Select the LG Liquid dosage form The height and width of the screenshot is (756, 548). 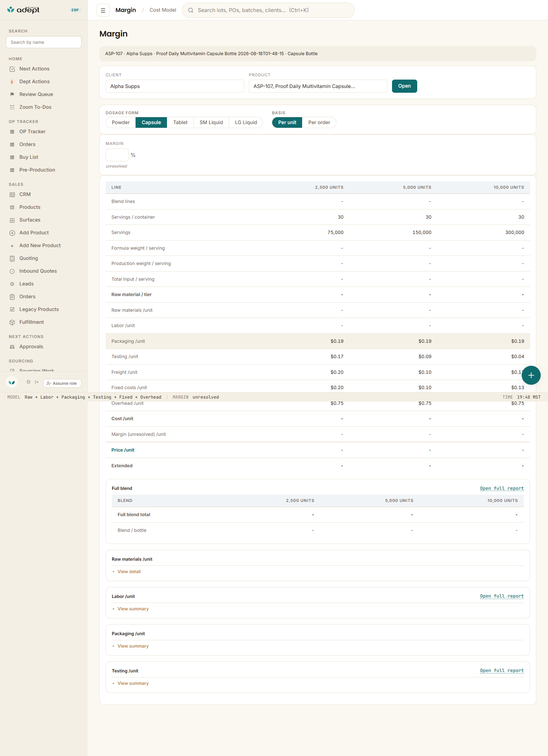click(246, 123)
